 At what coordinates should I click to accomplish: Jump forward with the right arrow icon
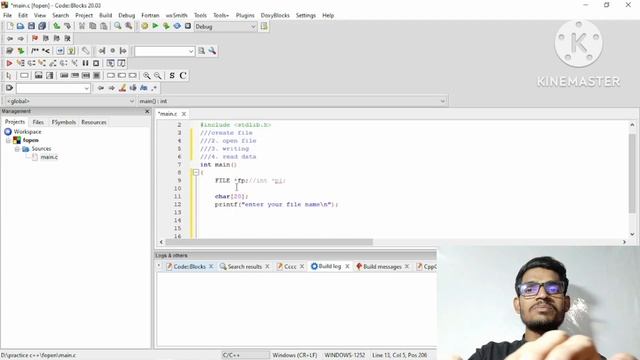point(20,38)
